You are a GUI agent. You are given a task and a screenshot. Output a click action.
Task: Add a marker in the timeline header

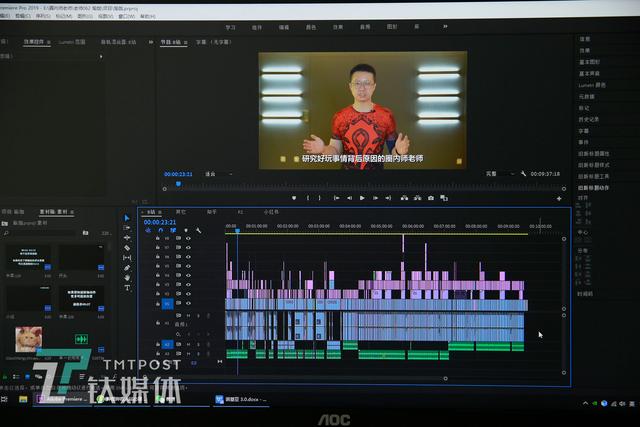click(x=186, y=231)
